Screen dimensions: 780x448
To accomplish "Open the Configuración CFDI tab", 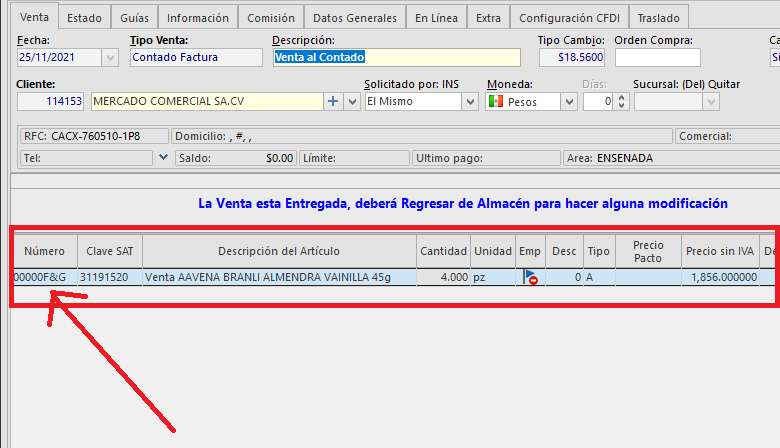I will [x=570, y=18].
